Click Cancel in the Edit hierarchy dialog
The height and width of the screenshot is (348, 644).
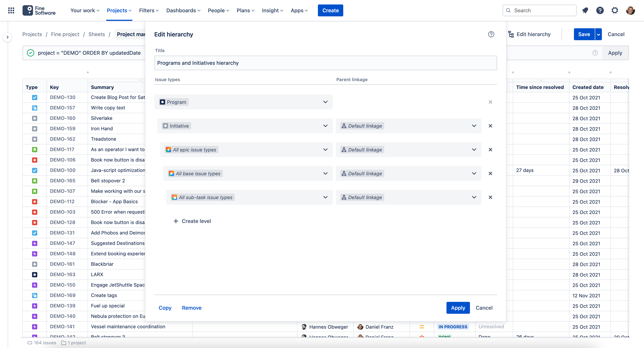click(484, 308)
